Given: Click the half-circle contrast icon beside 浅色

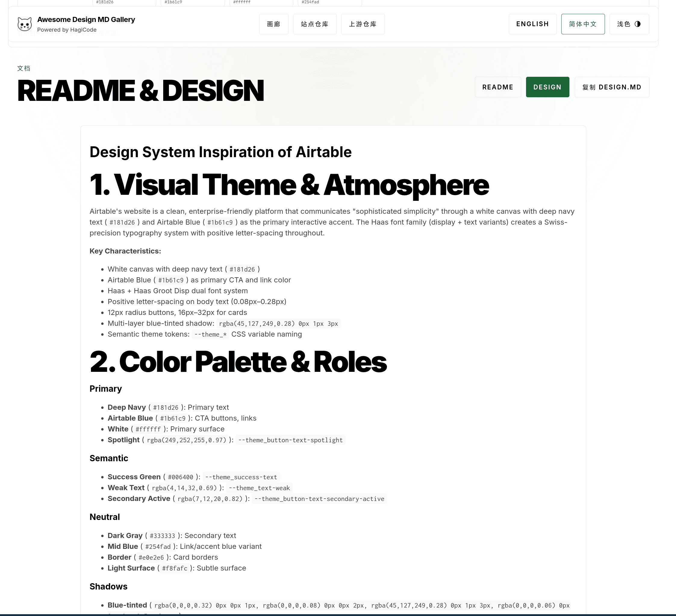Looking at the screenshot, I should coord(638,24).
